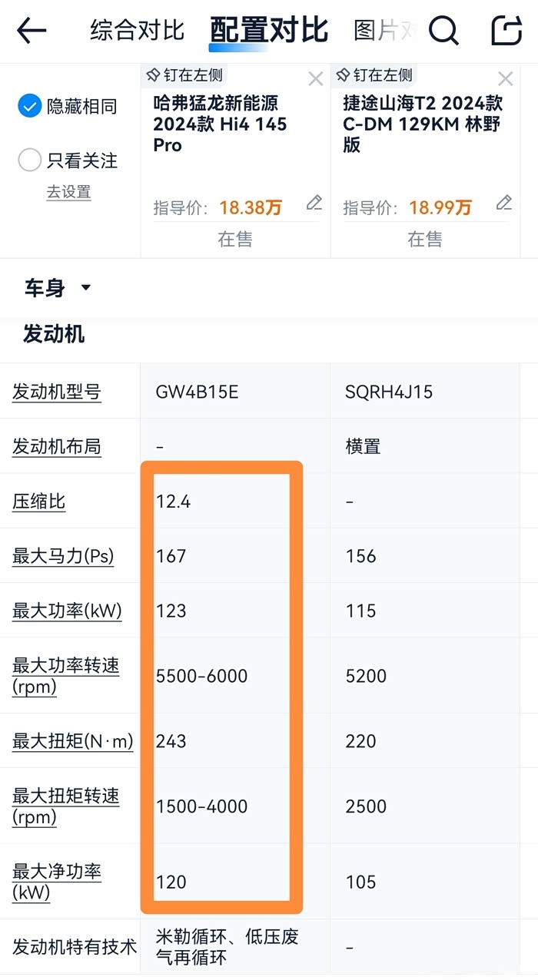Tap the 最大马力(Ps) parameter label
The width and height of the screenshot is (538, 980).
point(63,555)
